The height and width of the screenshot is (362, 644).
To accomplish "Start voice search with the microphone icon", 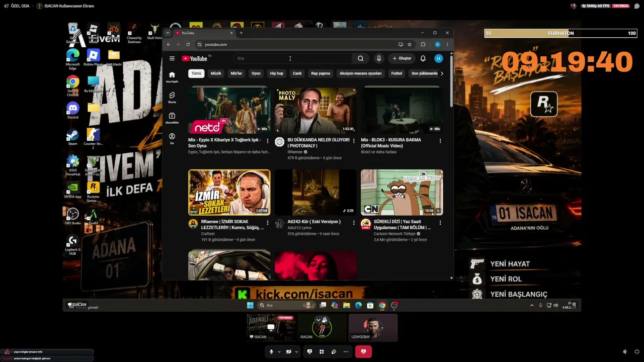I will (379, 58).
